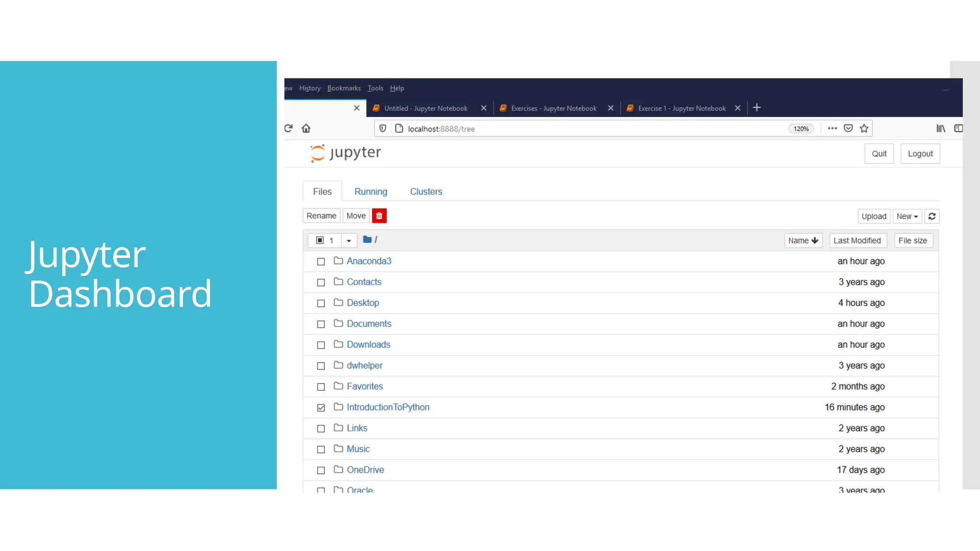Select the Files tab
This screenshot has height=551, width=980.
(322, 191)
